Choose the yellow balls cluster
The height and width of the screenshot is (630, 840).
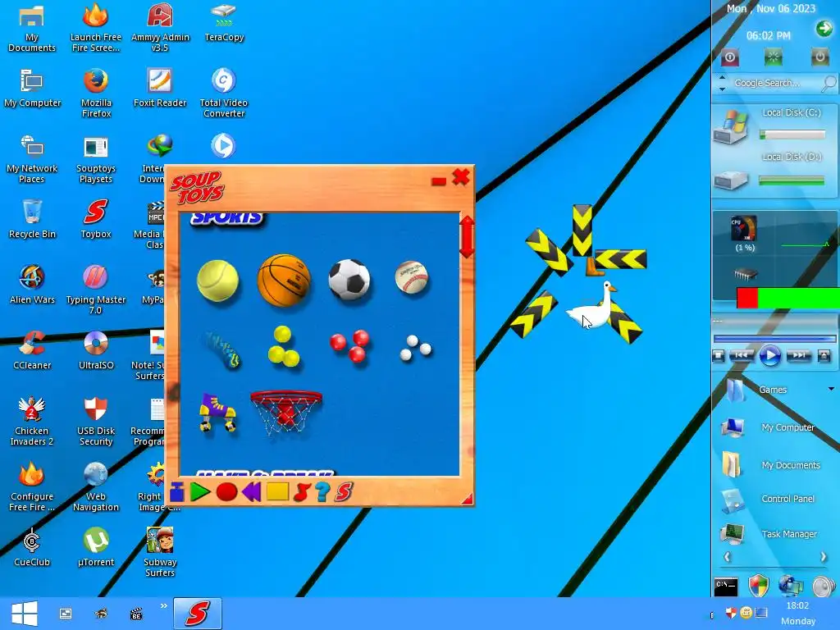[x=283, y=347]
